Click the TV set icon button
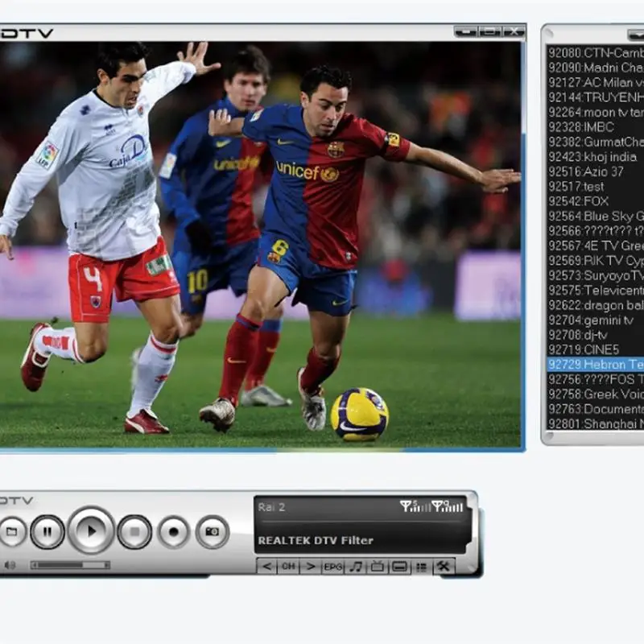Viewport: 644px width, 644px height. pos(378,567)
